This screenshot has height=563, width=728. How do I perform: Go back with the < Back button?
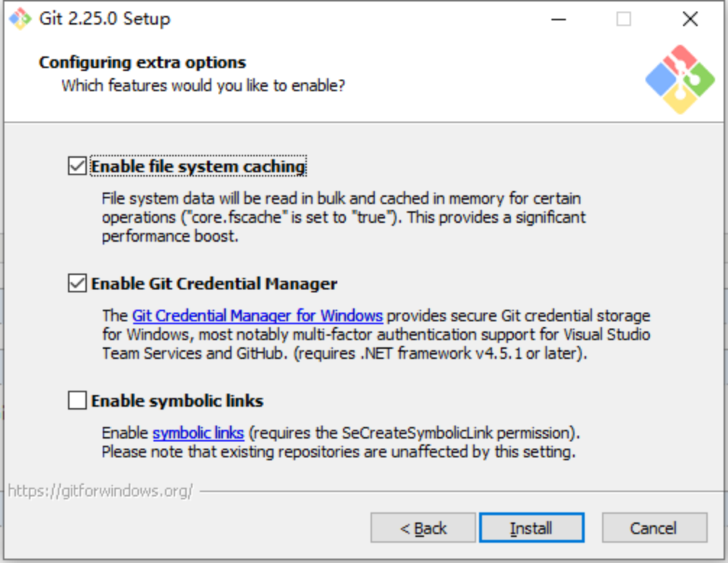pyautogui.click(x=423, y=528)
